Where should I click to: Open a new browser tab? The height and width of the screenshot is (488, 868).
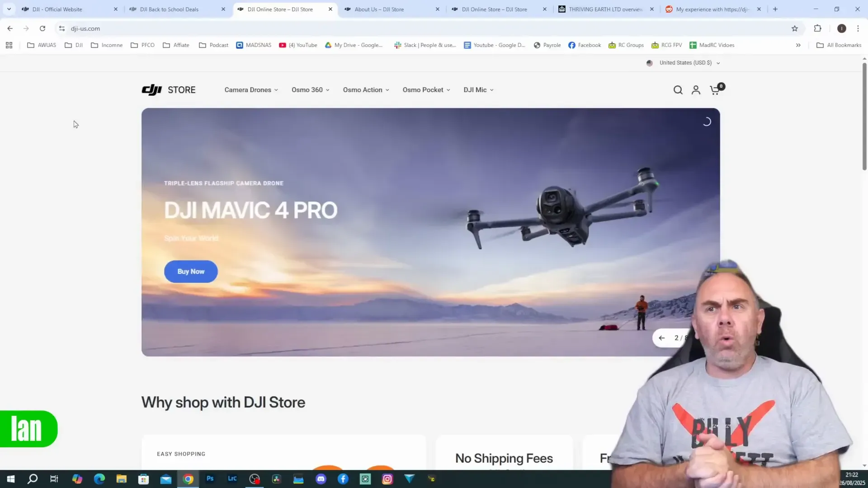click(x=775, y=9)
